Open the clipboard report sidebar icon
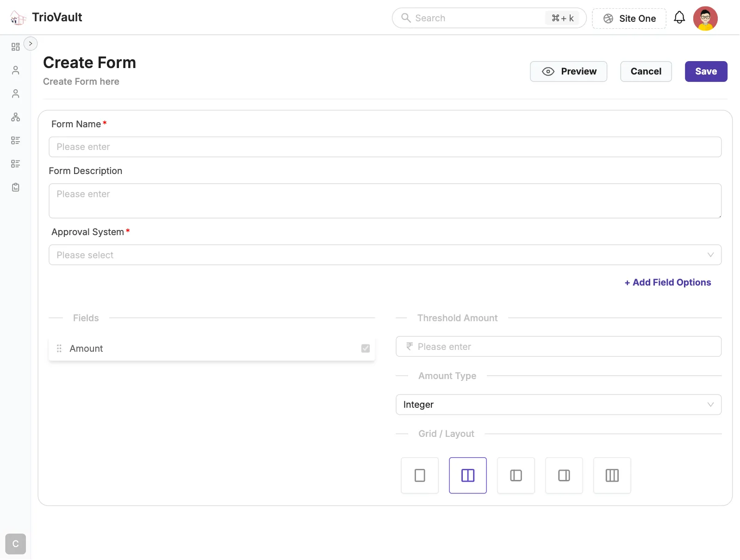Screen dimensions: 740x560 pyautogui.click(x=15, y=187)
